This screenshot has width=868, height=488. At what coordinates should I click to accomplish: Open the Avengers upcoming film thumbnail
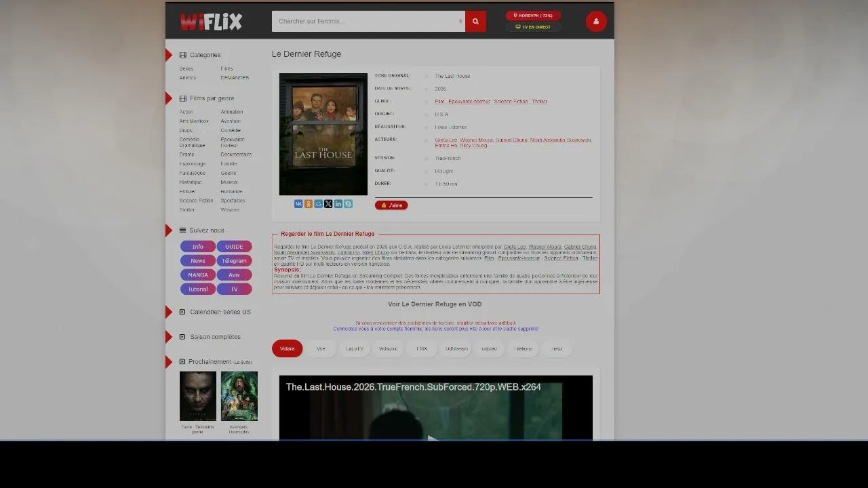click(x=239, y=396)
